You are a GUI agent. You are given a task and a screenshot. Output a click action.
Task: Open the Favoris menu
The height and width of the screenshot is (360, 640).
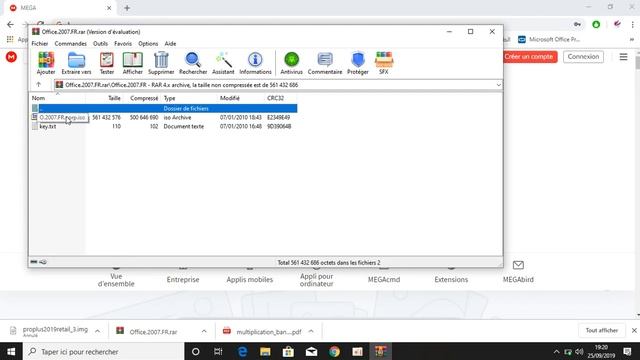[x=123, y=44]
